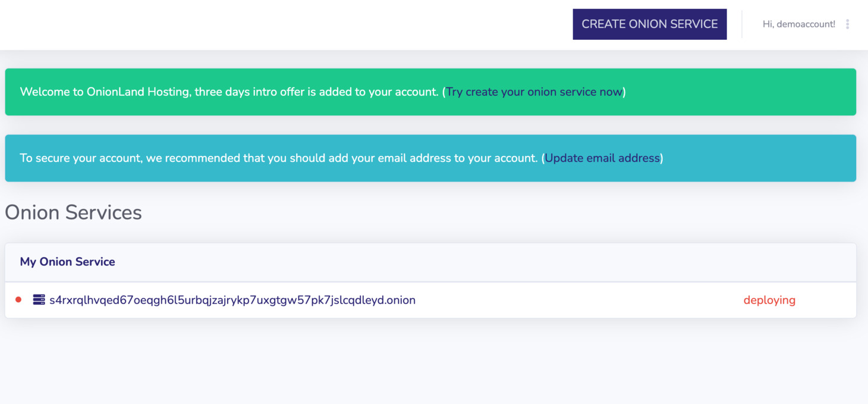Click Update email address in the blue banner
Screen dimensions: 868x404
[x=602, y=158]
